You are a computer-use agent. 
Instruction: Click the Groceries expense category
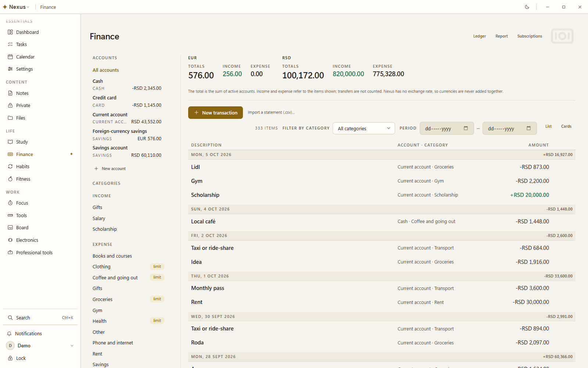(103, 299)
